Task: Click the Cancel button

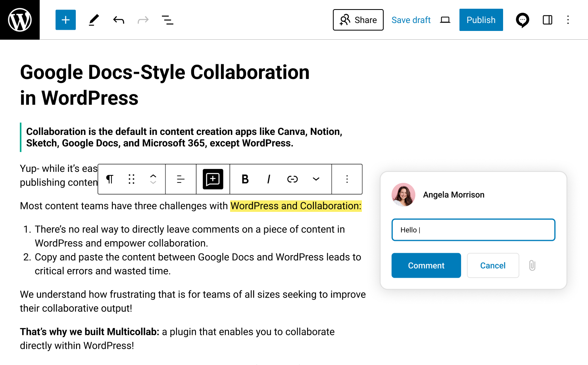Action: point(493,265)
